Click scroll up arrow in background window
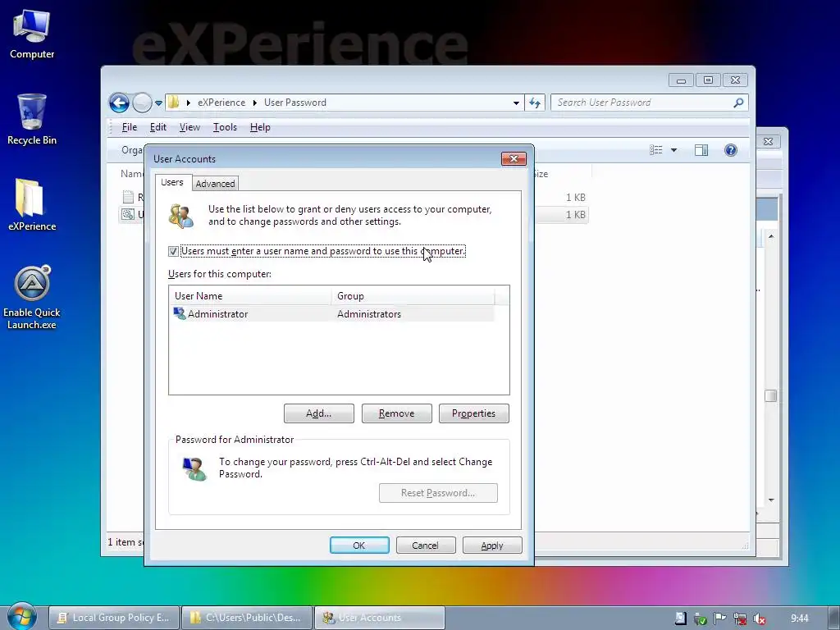840x630 pixels. point(771,236)
